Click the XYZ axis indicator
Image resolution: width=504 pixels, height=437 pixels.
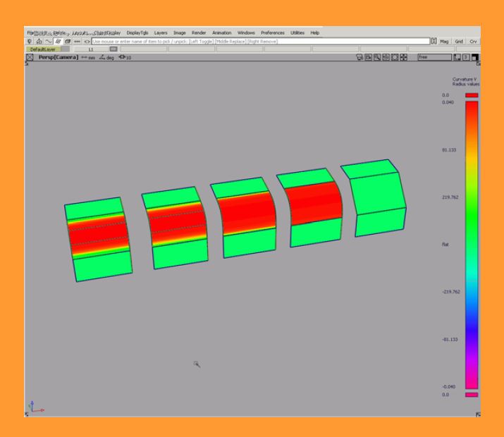[x=37, y=407]
